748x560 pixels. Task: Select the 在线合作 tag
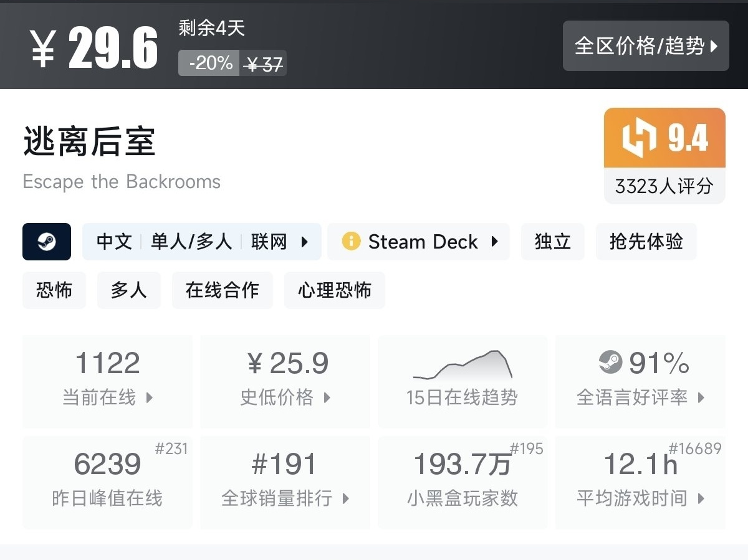click(x=223, y=290)
